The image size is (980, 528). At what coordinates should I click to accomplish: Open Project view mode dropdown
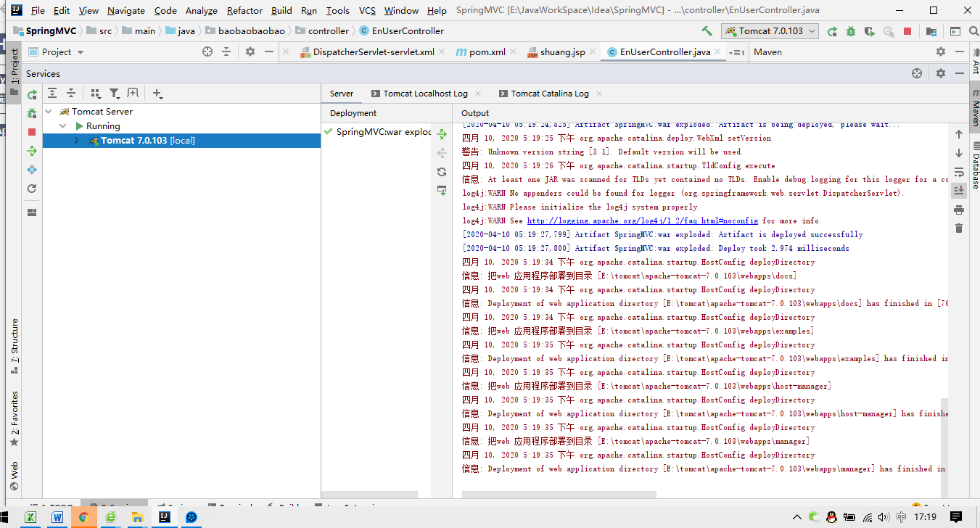coord(81,52)
